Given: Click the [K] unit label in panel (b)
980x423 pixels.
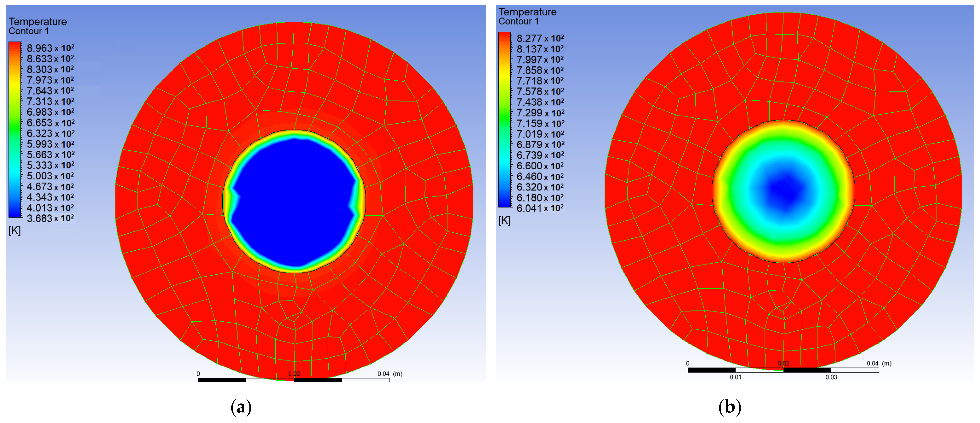Looking at the screenshot, I should (x=504, y=221).
